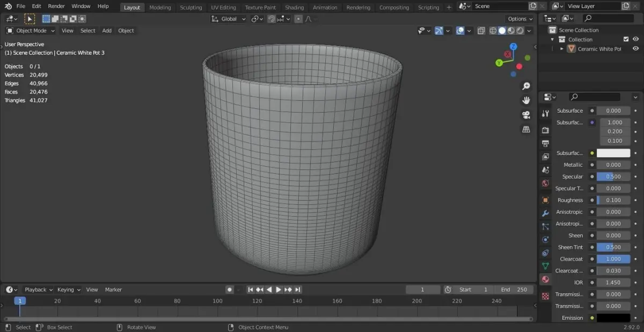This screenshot has height=332, width=644.
Task: Click the End frame 250 field
Action: click(514, 290)
